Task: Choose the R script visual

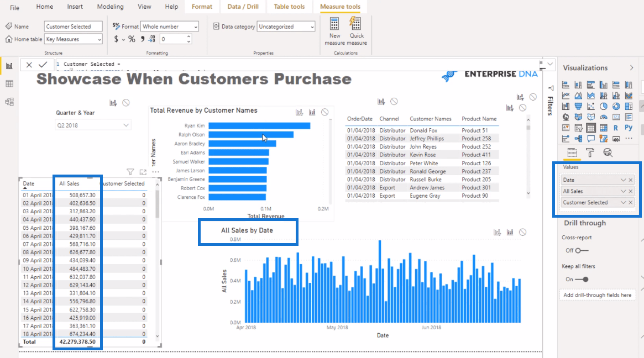Action: (616, 128)
